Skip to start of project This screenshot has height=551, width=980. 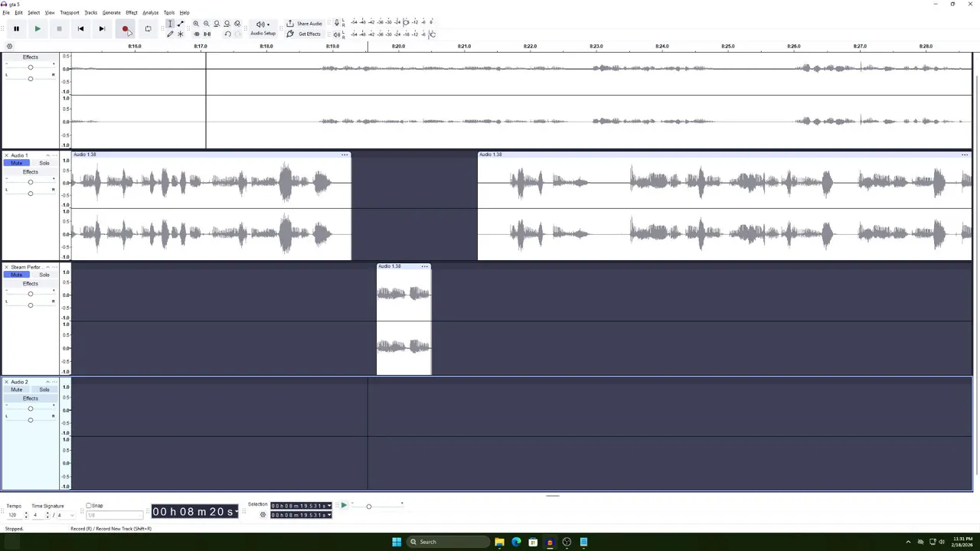point(80,29)
